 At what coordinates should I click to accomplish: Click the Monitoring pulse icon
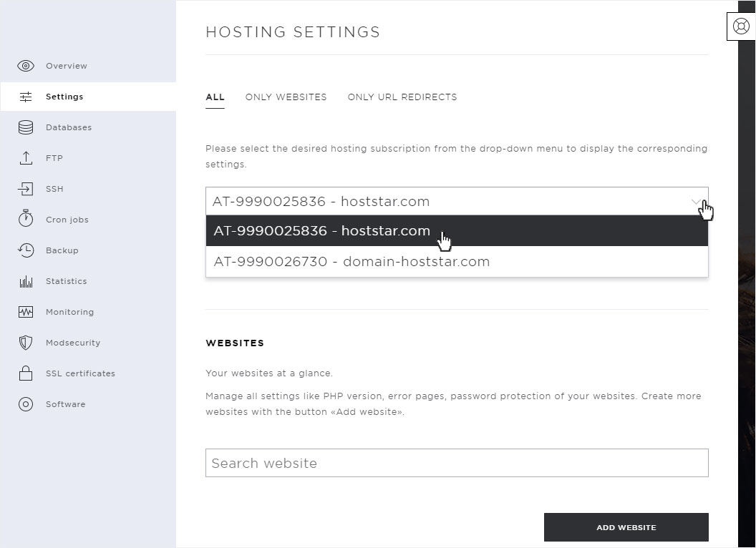tap(26, 312)
